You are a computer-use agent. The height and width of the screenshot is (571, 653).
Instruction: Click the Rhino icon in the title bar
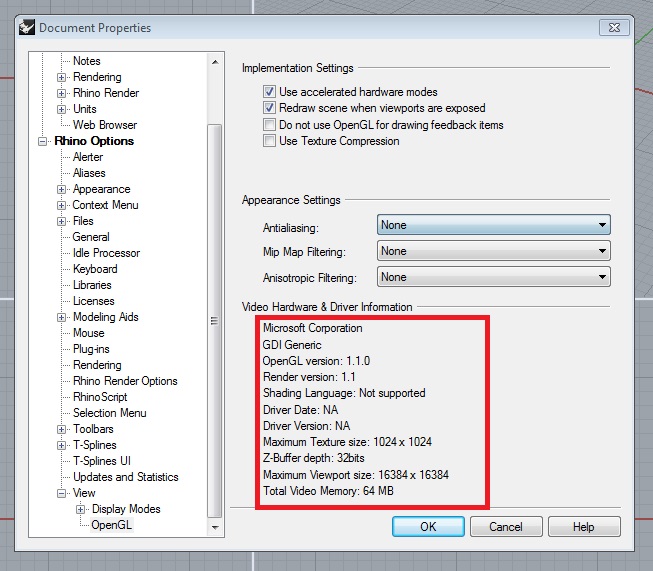(x=27, y=27)
